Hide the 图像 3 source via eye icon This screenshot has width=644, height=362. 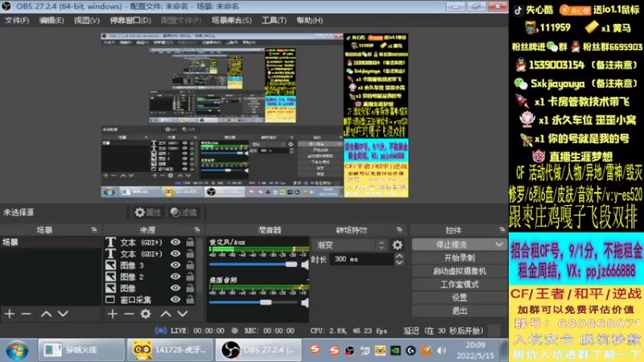pyautogui.click(x=175, y=265)
